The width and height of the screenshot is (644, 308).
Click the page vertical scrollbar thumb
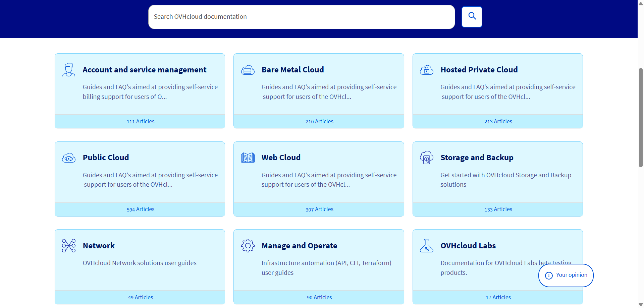(x=641, y=118)
